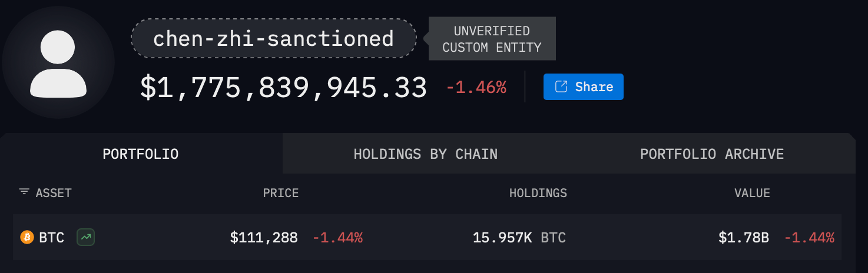The height and width of the screenshot is (273, 868).
Task: Click the sort icon beside ASSET
Action: click(24, 192)
